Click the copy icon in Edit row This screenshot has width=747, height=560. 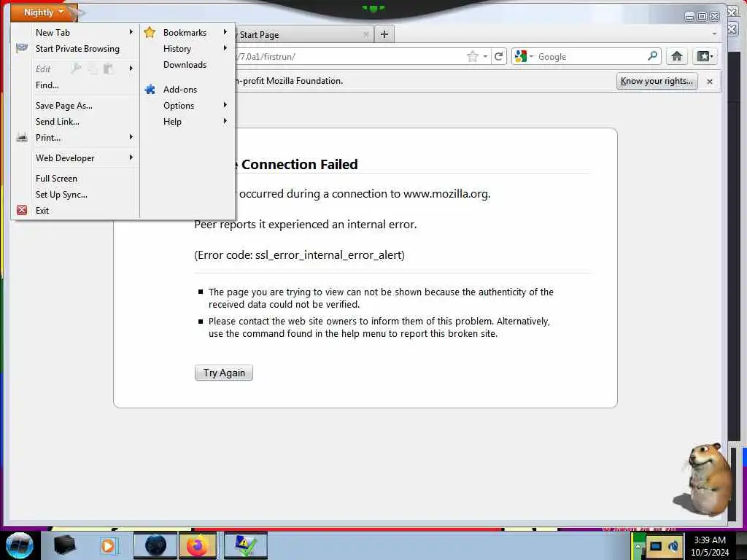(x=93, y=69)
